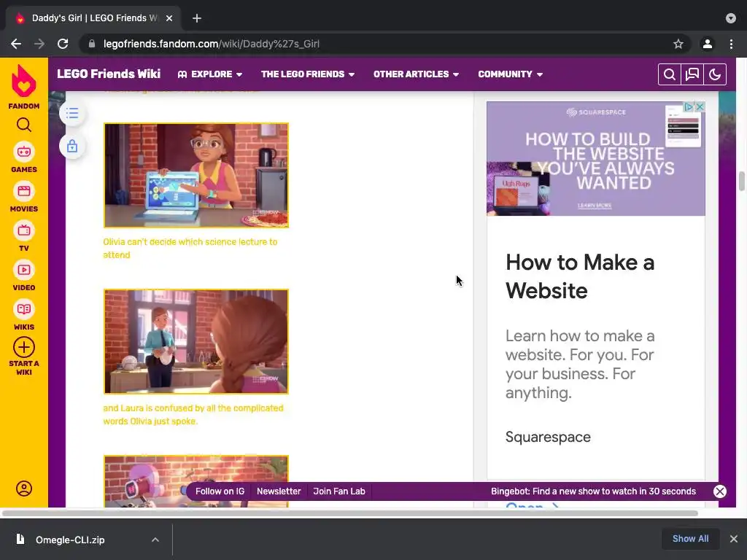Click Squarespace advertiser name text

548,437
